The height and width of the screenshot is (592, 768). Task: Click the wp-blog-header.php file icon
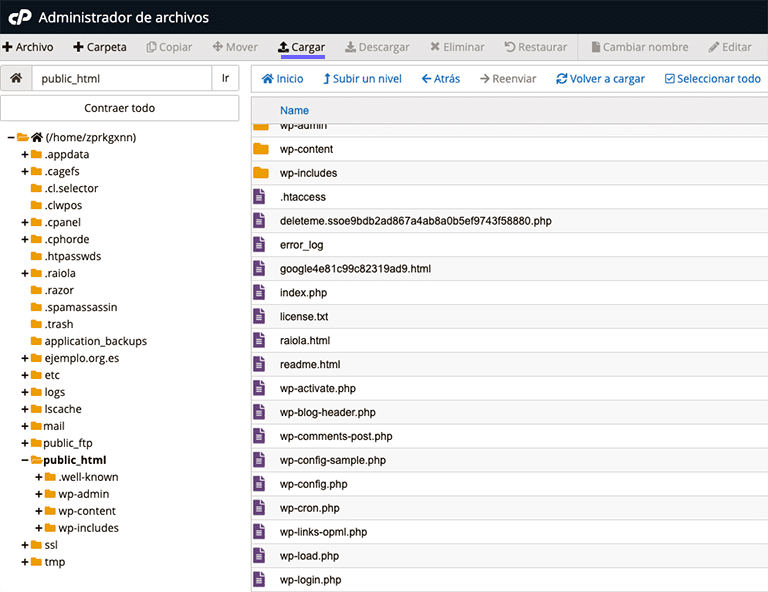tap(259, 412)
